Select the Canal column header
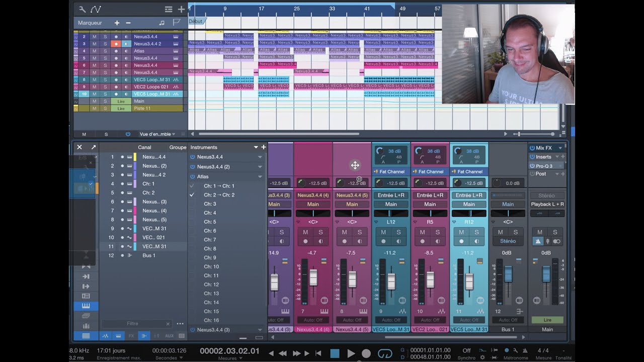The width and height of the screenshot is (644, 362). tap(144, 147)
